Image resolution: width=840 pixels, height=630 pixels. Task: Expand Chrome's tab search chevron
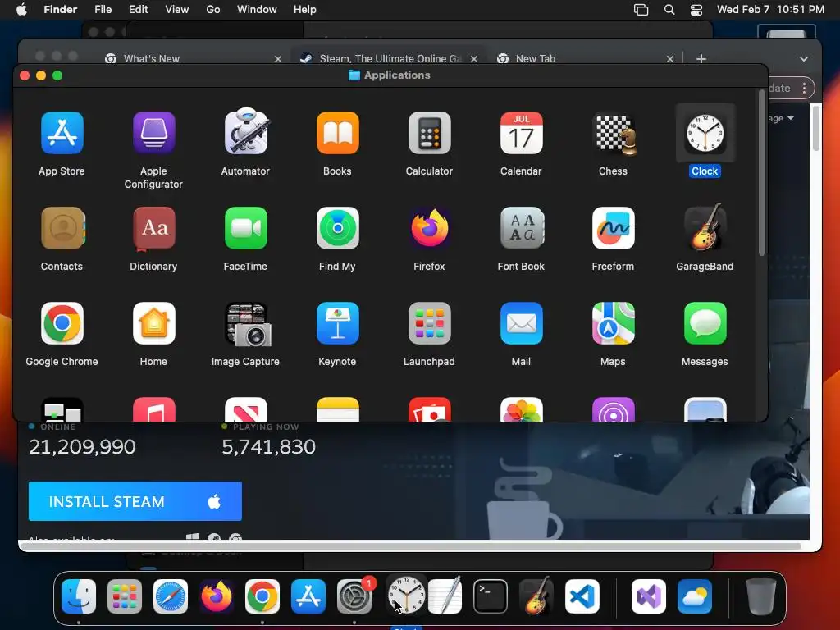(x=804, y=59)
